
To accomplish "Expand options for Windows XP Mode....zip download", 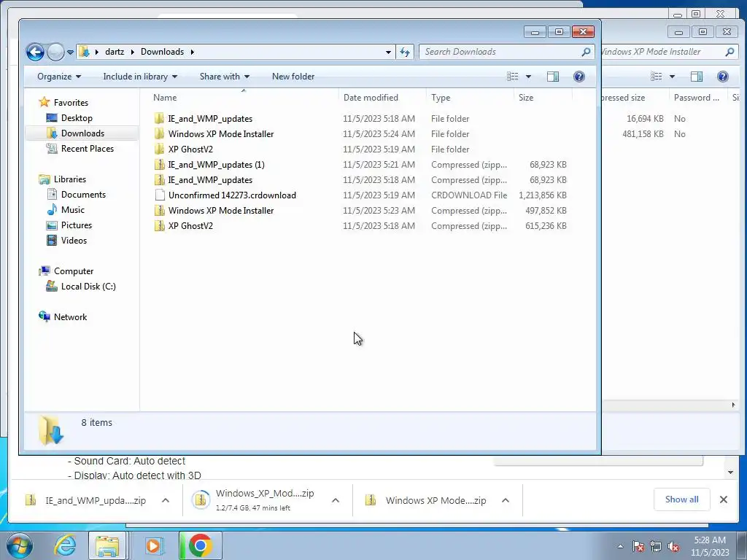I will (x=506, y=500).
